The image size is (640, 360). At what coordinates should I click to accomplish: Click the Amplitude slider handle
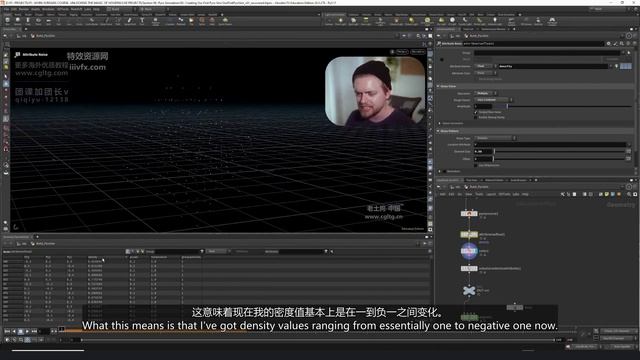pos(507,106)
